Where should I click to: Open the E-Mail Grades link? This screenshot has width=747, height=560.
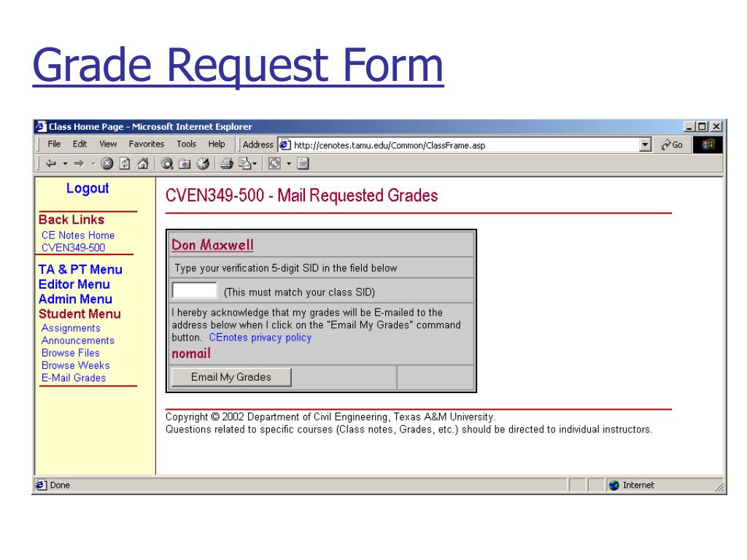(x=74, y=378)
